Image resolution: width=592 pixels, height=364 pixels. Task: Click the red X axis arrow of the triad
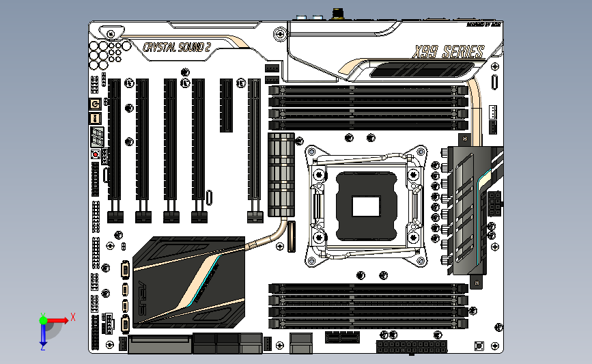(57, 320)
